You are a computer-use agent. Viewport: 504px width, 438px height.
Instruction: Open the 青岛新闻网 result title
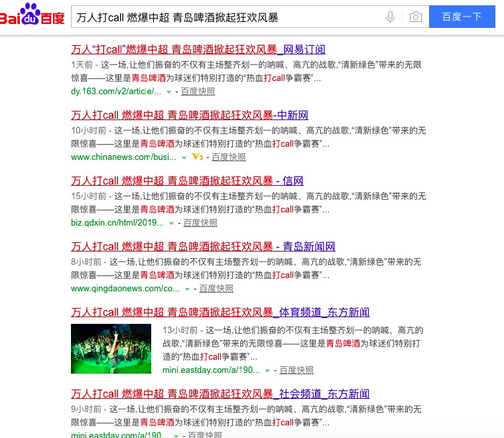click(203, 247)
